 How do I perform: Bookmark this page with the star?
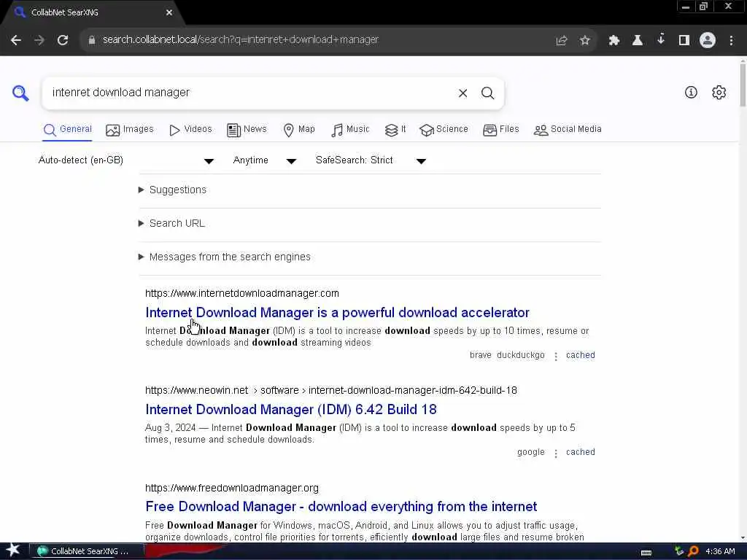[585, 41]
